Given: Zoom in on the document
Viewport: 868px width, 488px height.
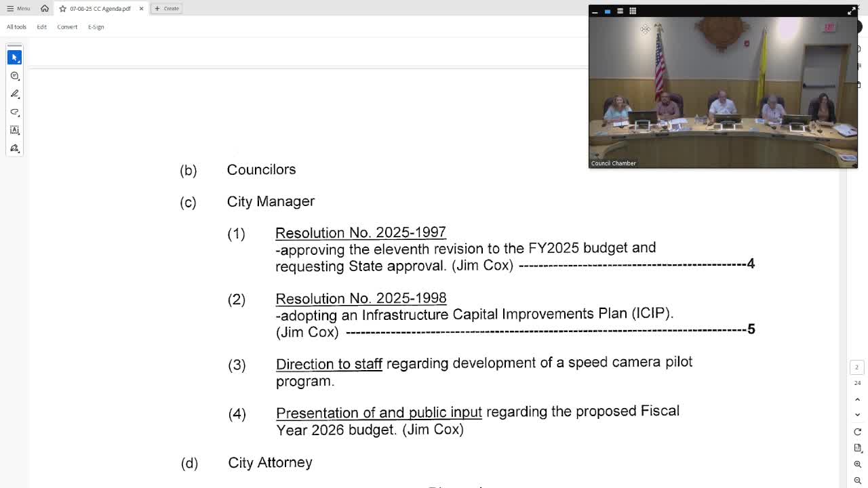Looking at the screenshot, I should [x=857, y=464].
